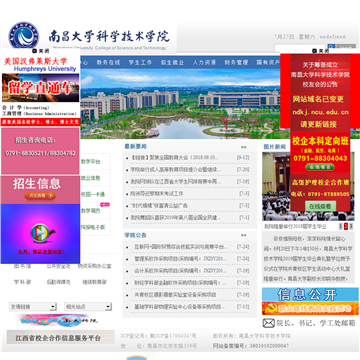Open the 会计系软件采购项目 notice

(x=181, y=271)
